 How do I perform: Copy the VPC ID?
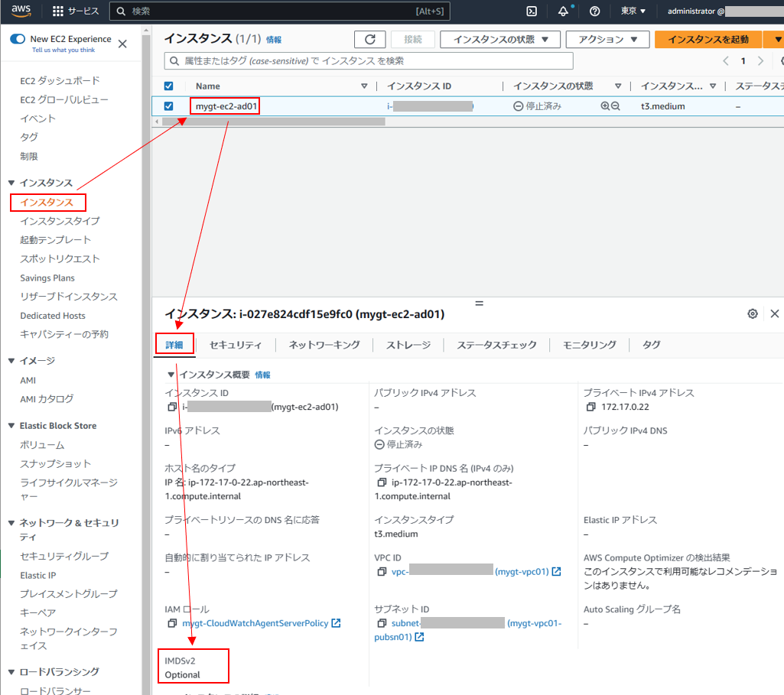click(x=382, y=571)
